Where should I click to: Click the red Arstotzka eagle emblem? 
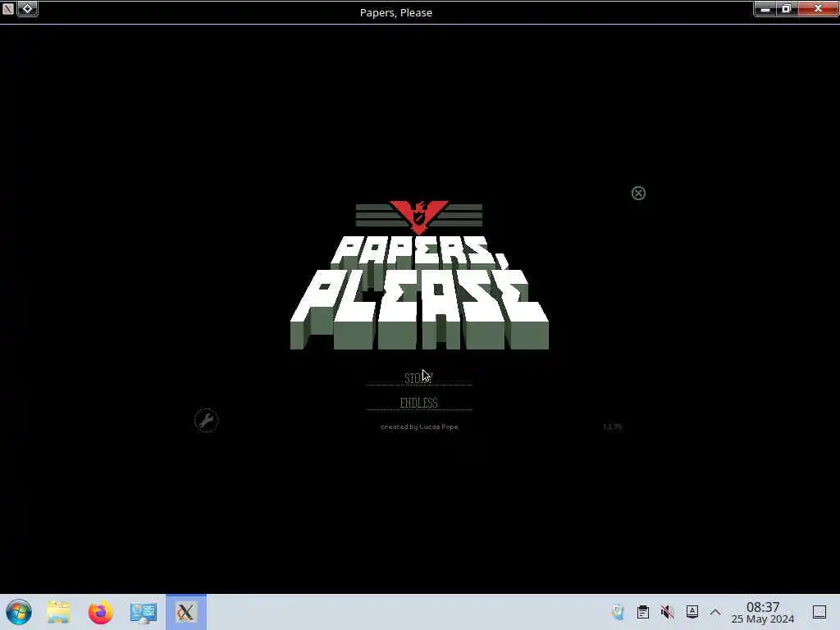click(419, 217)
